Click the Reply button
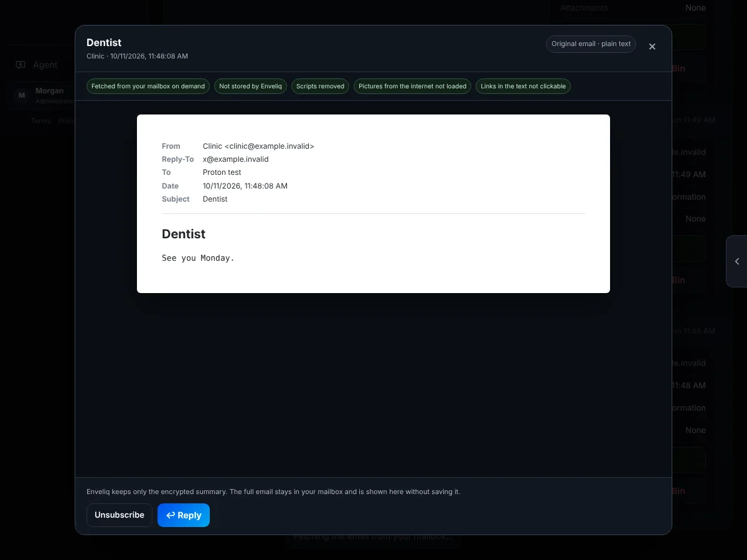The image size is (747, 560). point(184,515)
